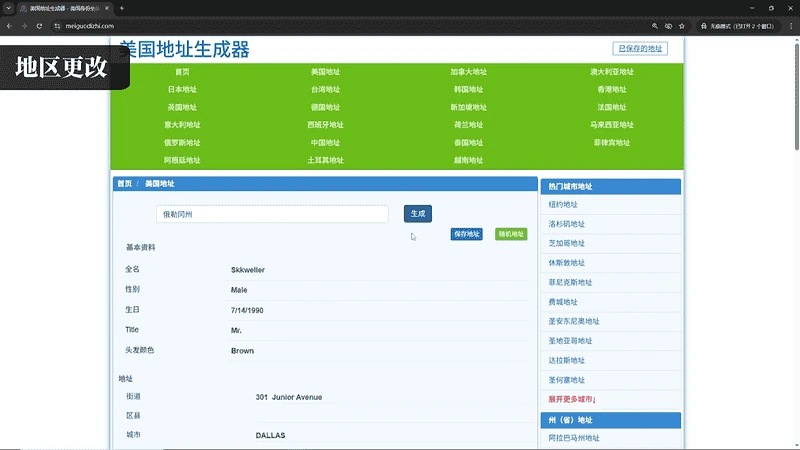The image size is (800, 450).
Task: Open 俄罗斯地址 navigation link
Action: [182, 142]
